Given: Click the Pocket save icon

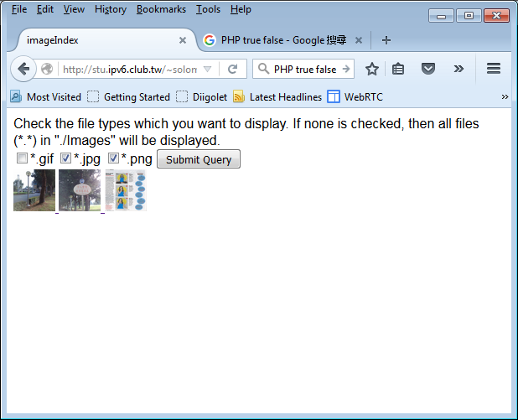Looking at the screenshot, I should coord(427,70).
